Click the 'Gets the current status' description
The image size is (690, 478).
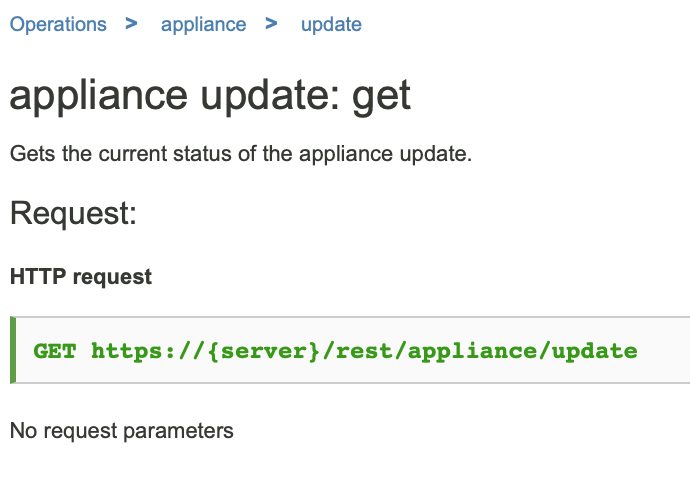pyautogui.click(x=240, y=155)
